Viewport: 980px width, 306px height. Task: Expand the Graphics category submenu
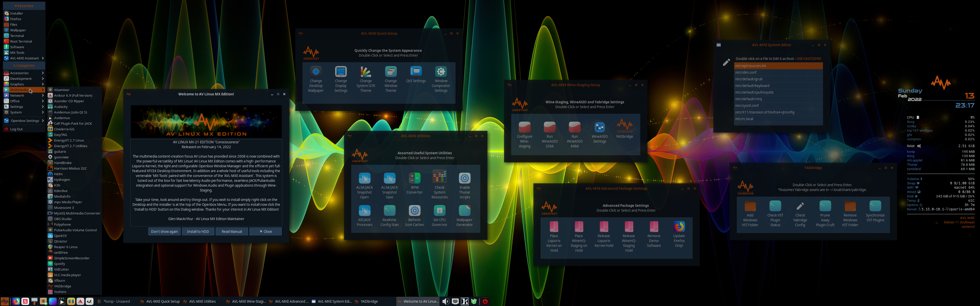[23, 84]
